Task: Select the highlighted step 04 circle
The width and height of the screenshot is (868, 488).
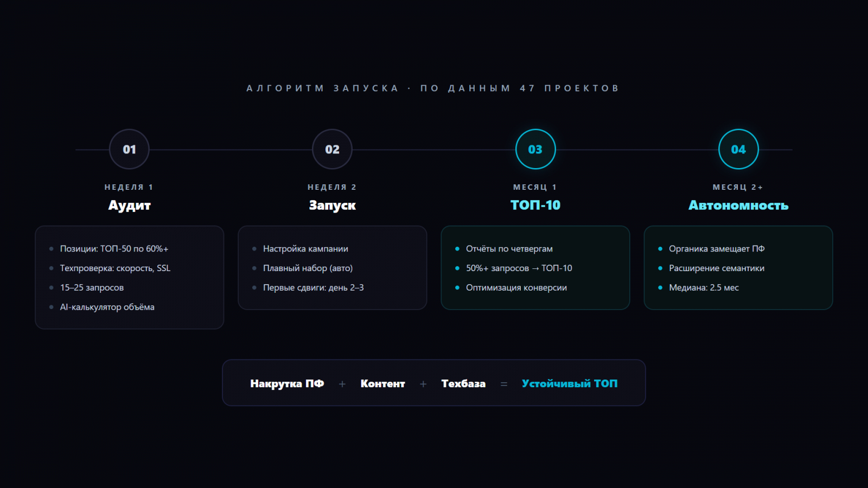Action: (x=738, y=149)
